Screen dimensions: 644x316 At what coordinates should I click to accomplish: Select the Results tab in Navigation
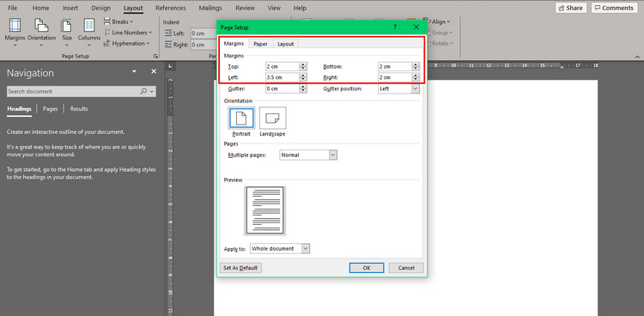pyautogui.click(x=79, y=109)
